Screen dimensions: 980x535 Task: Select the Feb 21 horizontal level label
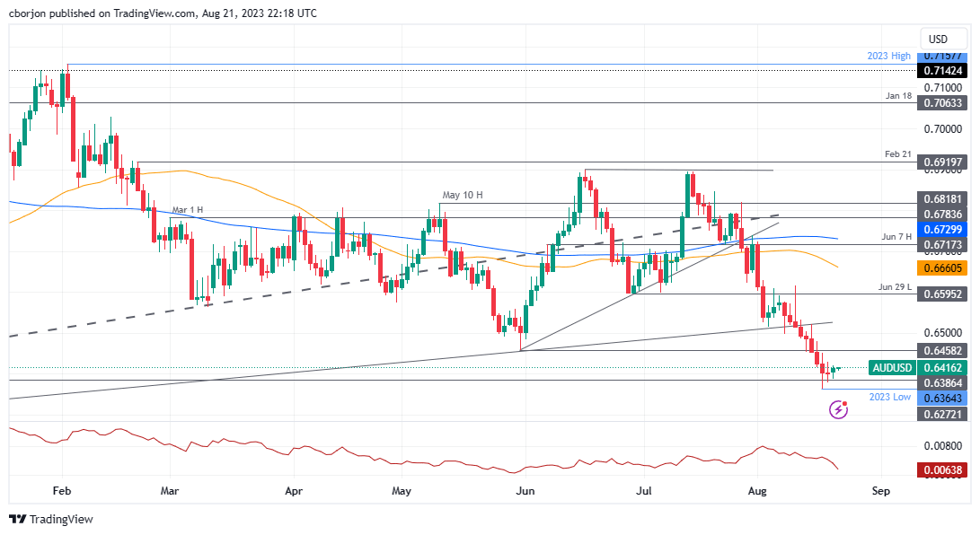coord(897,153)
